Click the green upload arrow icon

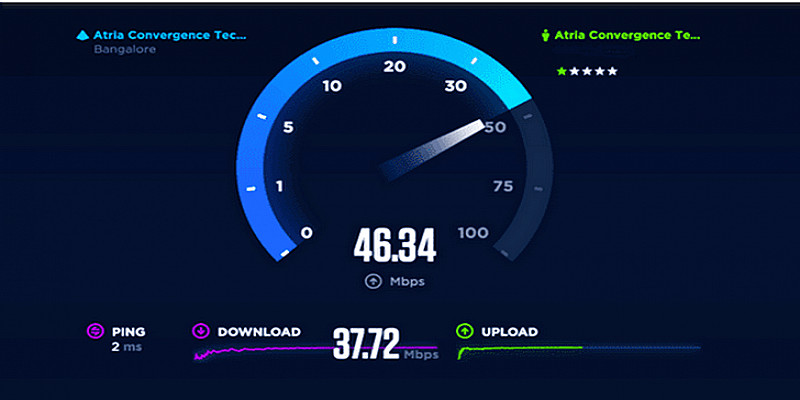(x=464, y=332)
